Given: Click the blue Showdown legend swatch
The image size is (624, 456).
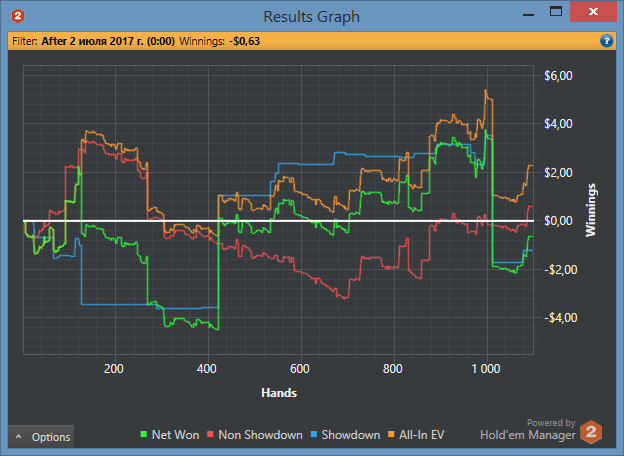Looking at the screenshot, I should 314,435.
